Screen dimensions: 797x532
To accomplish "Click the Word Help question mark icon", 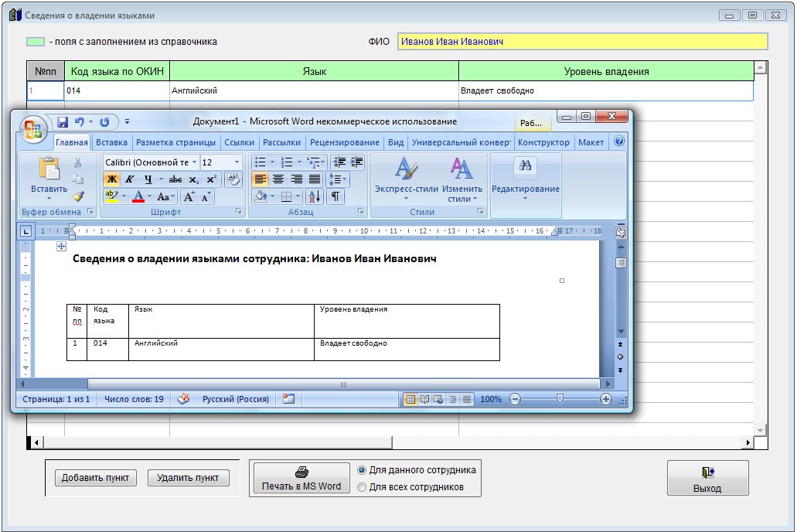I will click(619, 142).
